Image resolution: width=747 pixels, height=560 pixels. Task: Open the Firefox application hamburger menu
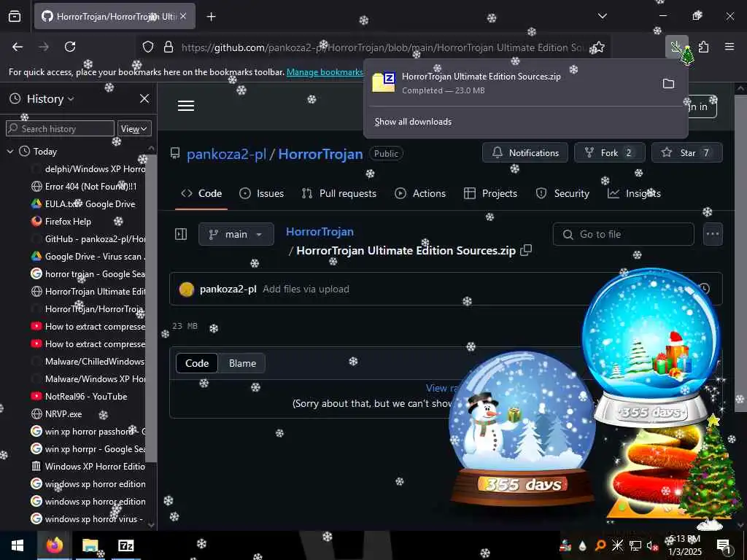[729, 47]
